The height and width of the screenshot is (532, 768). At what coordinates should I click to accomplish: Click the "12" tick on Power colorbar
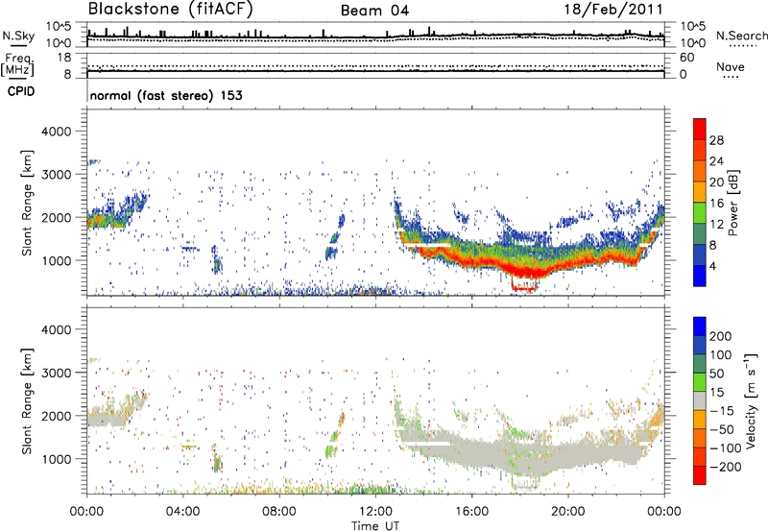tap(716, 225)
